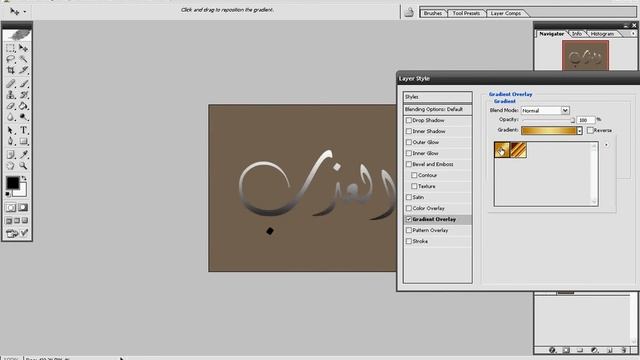Screen dimensions: 640x360
Task: Switch to Standard editing mode
Action: point(11,207)
